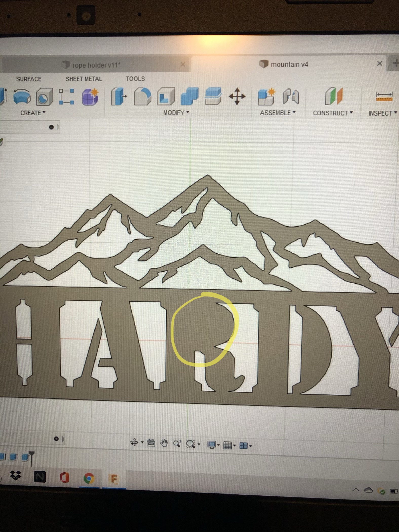Open the Zoom Window dropdown arrow
399x532 pixels.
199,444
